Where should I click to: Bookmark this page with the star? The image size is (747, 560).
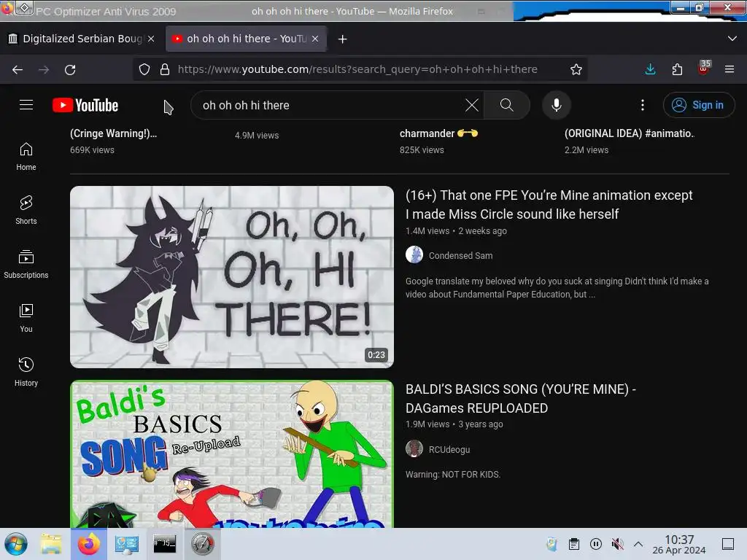pos(576,69)
